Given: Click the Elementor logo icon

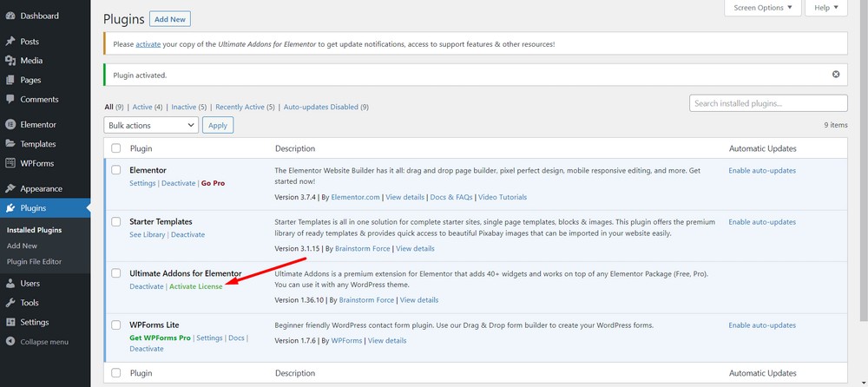Looking at the screenshot, I should [x=10, y=125].
